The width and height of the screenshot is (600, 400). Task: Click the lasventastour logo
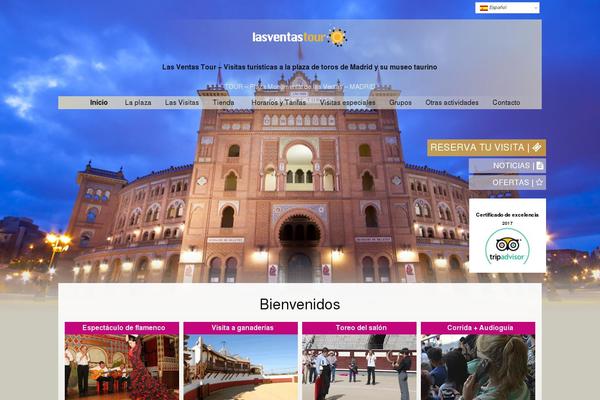tap(300, 37)
